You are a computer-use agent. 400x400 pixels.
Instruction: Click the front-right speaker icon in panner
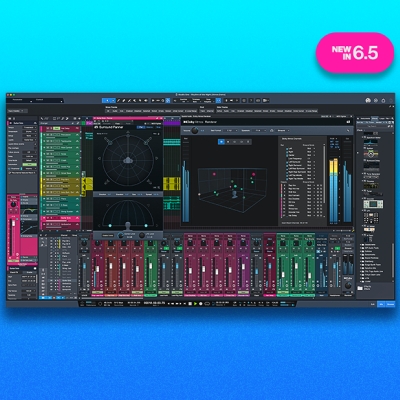coord(146,142)
